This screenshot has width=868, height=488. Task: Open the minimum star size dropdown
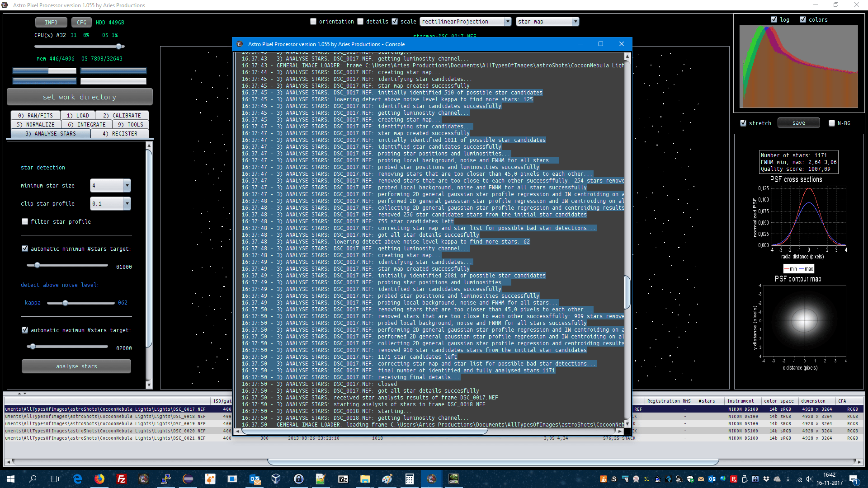[x=127, y=185]
